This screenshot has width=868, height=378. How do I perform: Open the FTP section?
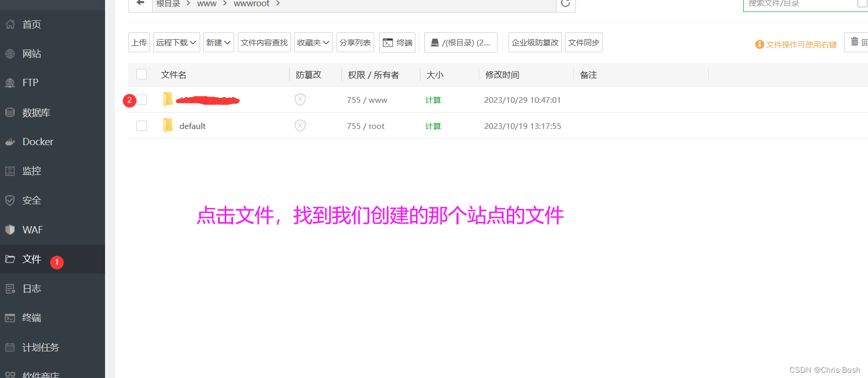[30, 83]
